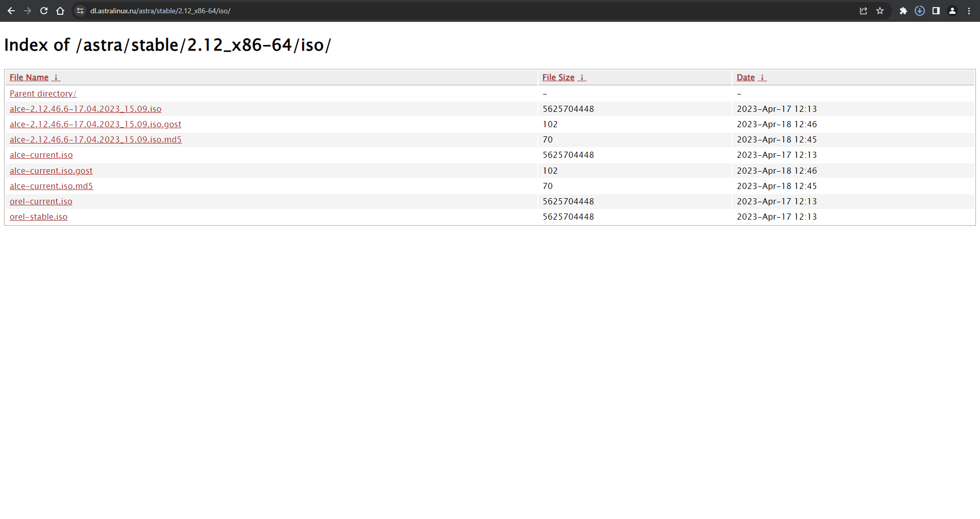Open alce-current.iso.md5 file
The image size is (980, 519).
point(51,186)
